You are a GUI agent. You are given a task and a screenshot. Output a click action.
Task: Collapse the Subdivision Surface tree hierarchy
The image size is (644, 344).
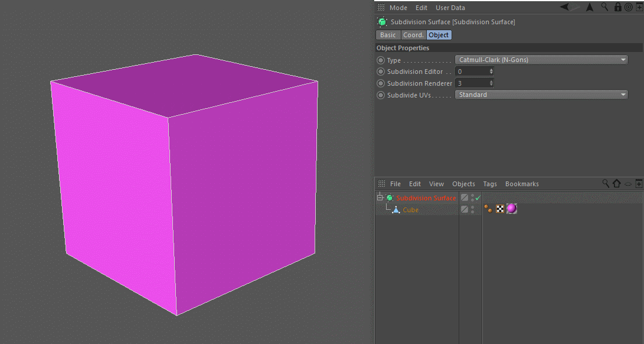click(x=381, y=198)
